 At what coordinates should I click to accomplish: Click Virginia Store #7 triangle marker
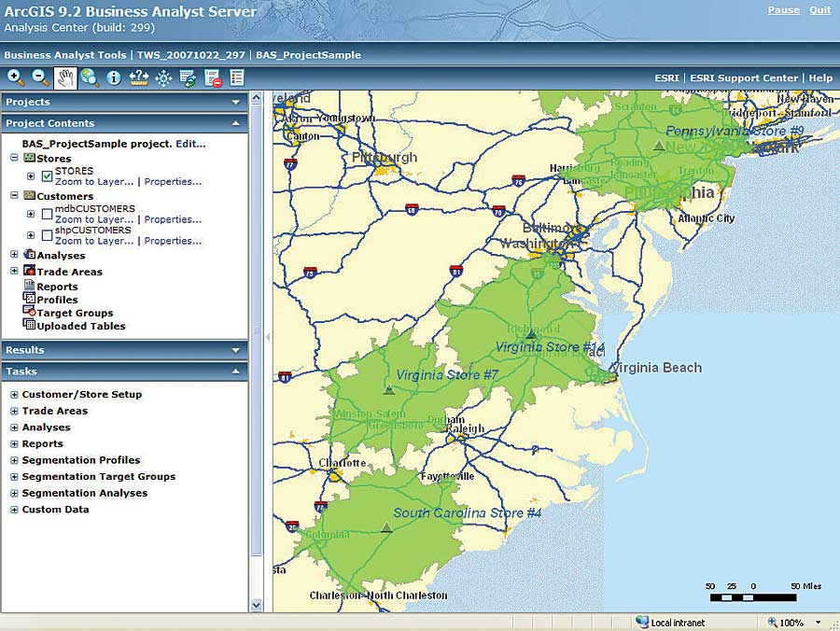point(389,389)
